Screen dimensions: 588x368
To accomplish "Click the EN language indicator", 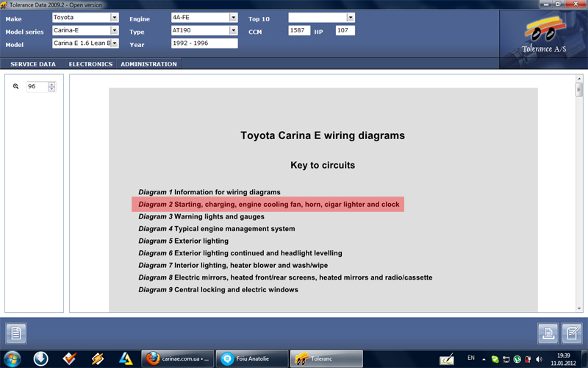I will click(471, 358).
